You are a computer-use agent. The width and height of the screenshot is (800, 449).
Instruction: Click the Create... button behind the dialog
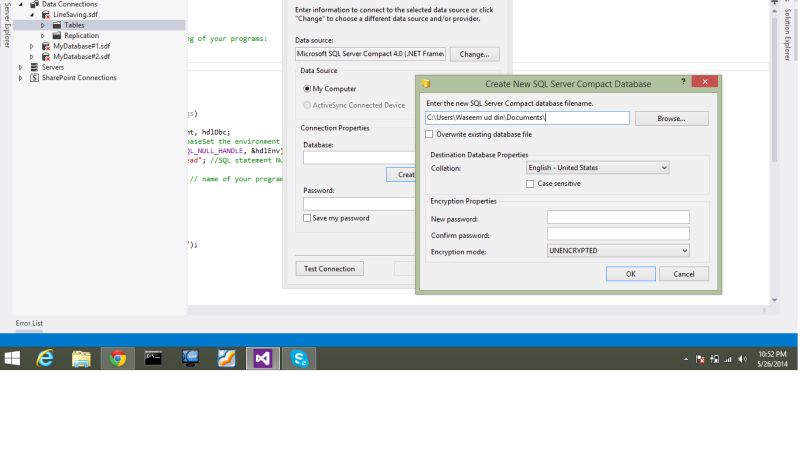click(401, 174)
